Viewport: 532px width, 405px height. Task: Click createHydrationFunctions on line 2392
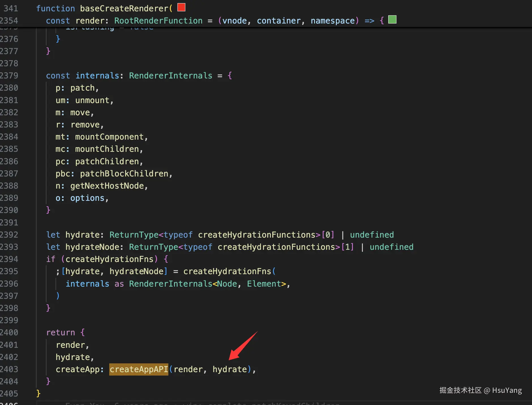(257, 235)
